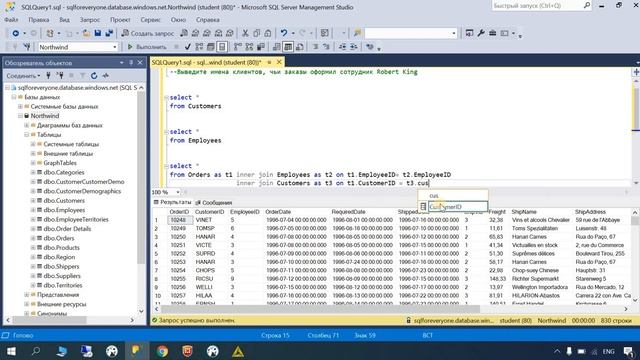Switch to the Сообщения tab
640x360 pixels.
pos(214,202)
